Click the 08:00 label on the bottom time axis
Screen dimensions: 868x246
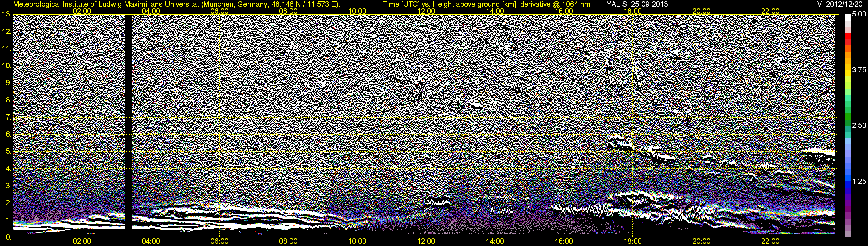pyautogui.click(x=288, y=241)
